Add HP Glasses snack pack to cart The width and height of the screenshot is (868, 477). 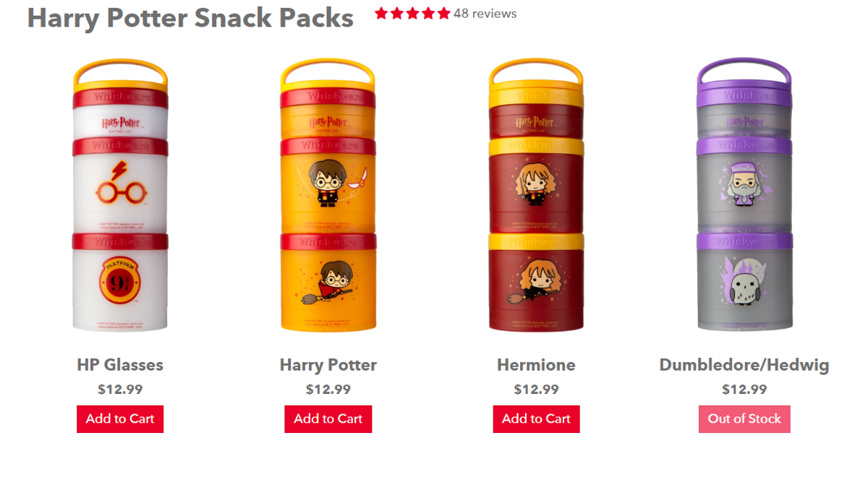[120, 419]
